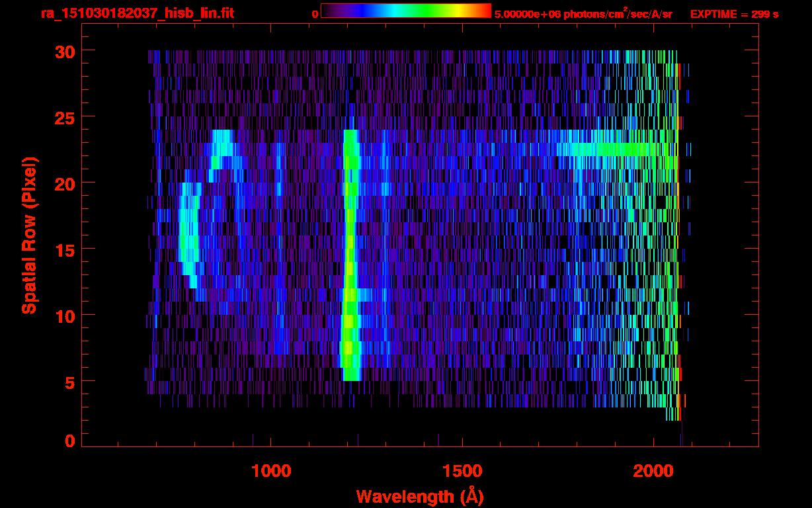
Task: Click the bright green emission line near 1216 Å
Action: 350,255
